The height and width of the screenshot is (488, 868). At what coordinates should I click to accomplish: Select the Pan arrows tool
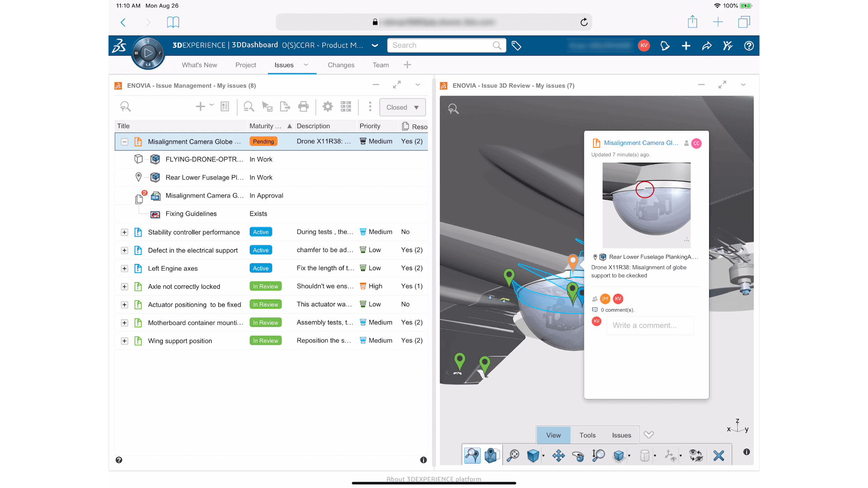coord(558,455)
